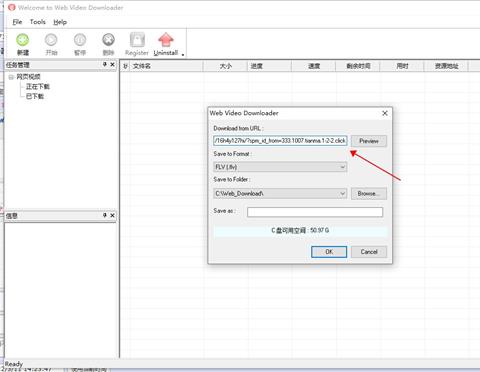Collapse the web video tree node
This screenshot has width=480, height=372.
coord(11,77)
